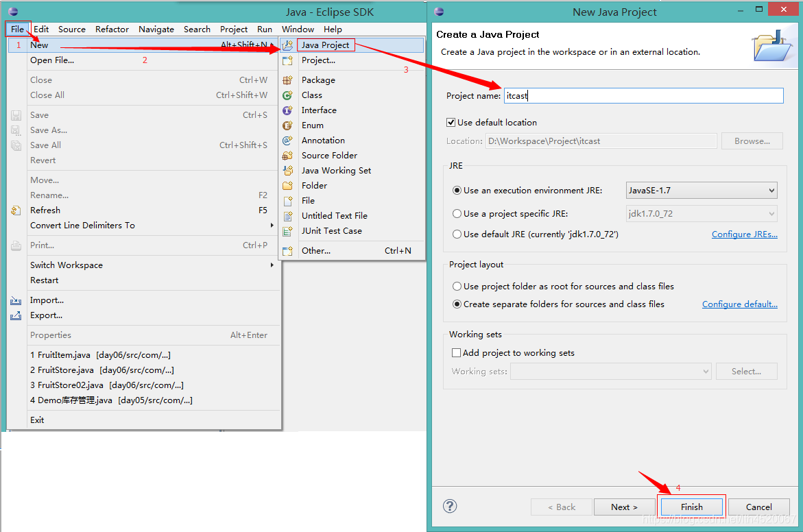Click the Configure JREs... link
Viewport: 803px width, 532px height.
[745, 234]
